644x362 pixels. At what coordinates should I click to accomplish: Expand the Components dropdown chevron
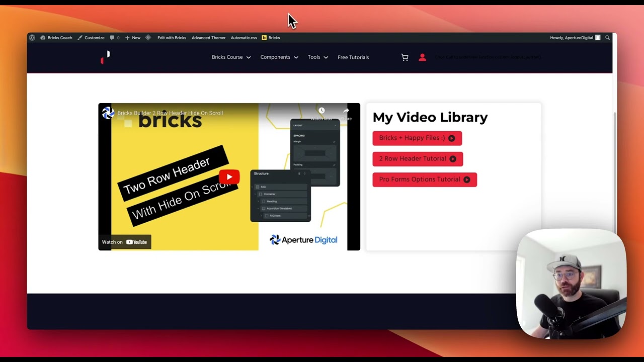(x=296, y=57)
